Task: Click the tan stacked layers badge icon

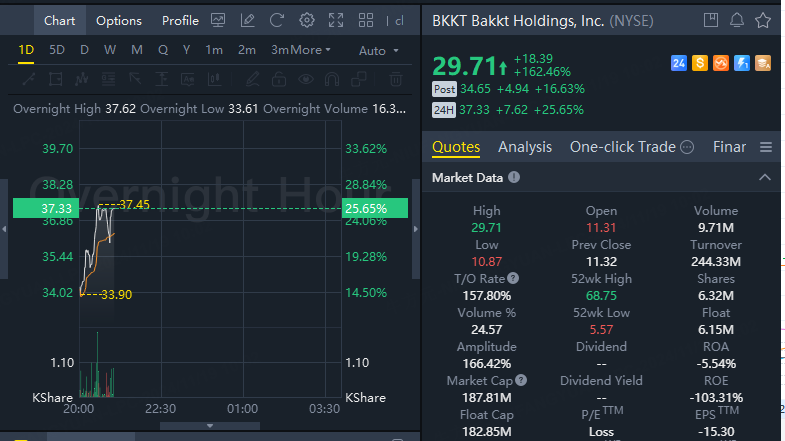Action: pos(762,63)
